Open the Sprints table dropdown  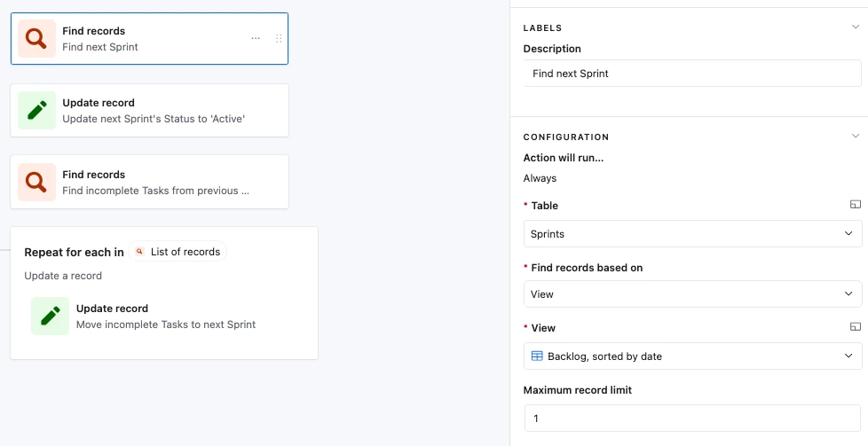point(692,233)
